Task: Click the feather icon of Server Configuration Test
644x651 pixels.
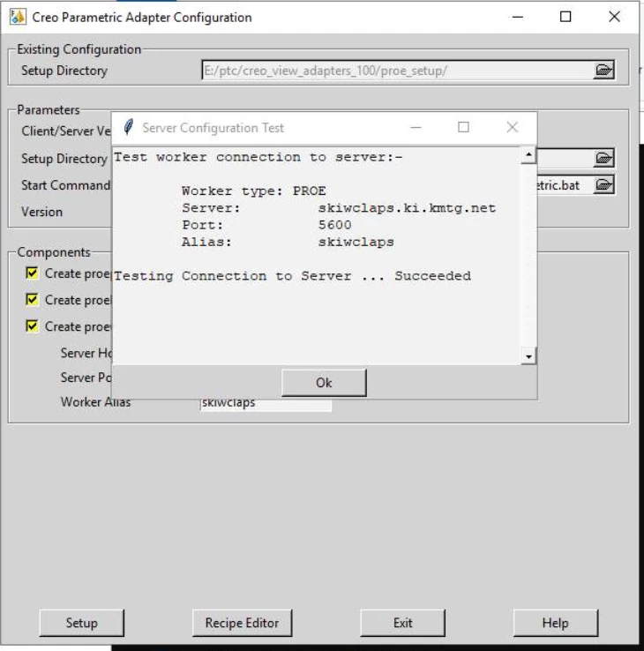Action: [129, 127]
